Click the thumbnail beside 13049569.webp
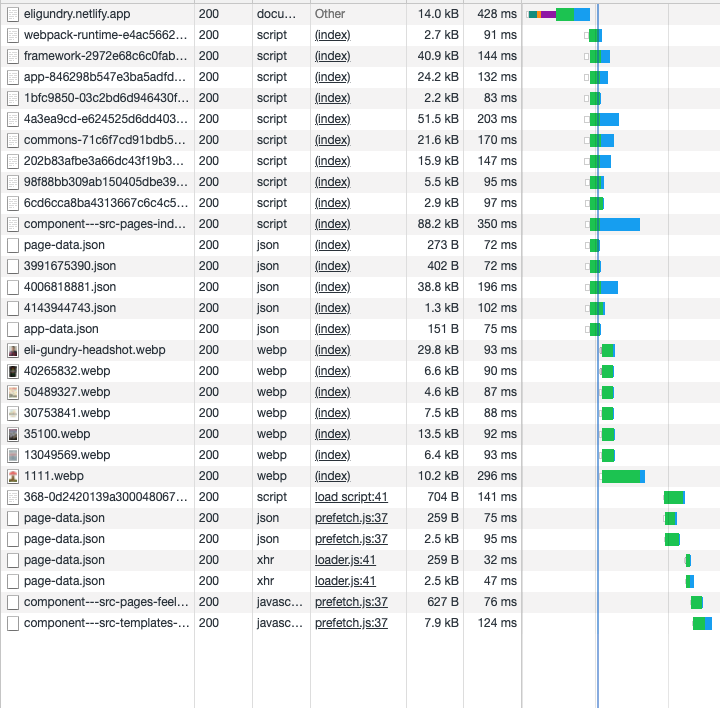The image size is (720, 708). [13, 455]
